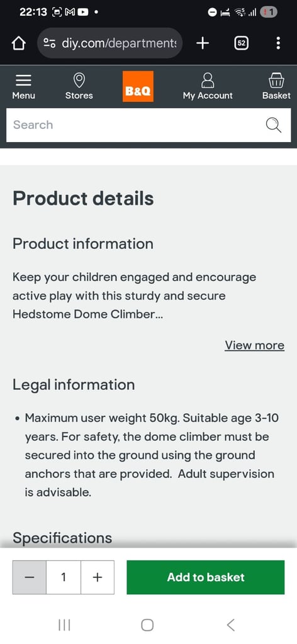Open My Account person icon
The width and height of the screenshot is (297, 644).
click(208, 80)
